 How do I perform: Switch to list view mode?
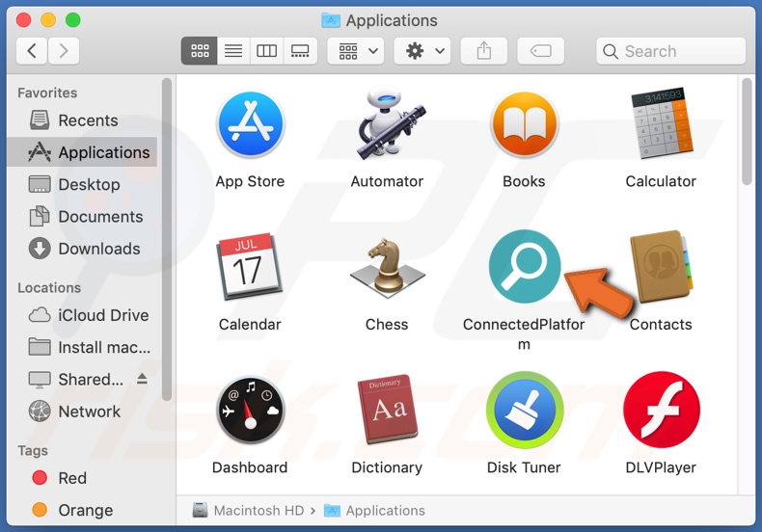233,51
